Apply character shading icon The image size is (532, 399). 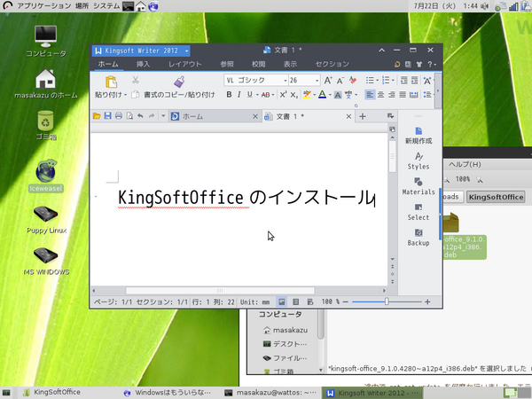click(338, 95)
